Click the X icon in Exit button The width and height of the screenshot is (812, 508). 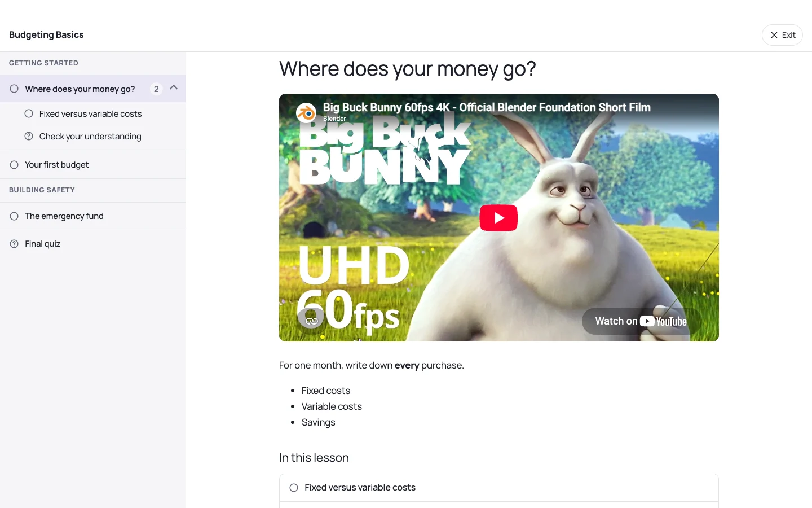pyautogui.click(x=774, y=35)
